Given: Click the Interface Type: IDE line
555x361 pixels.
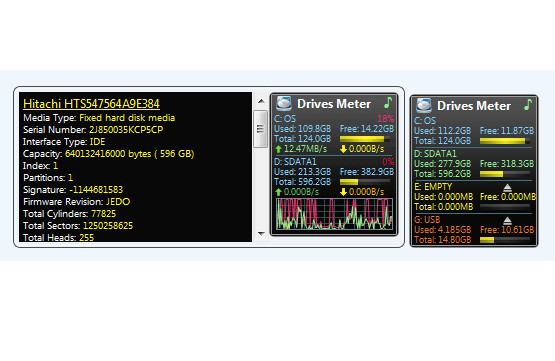Looking at the screenshot, I should coord(64,142).
